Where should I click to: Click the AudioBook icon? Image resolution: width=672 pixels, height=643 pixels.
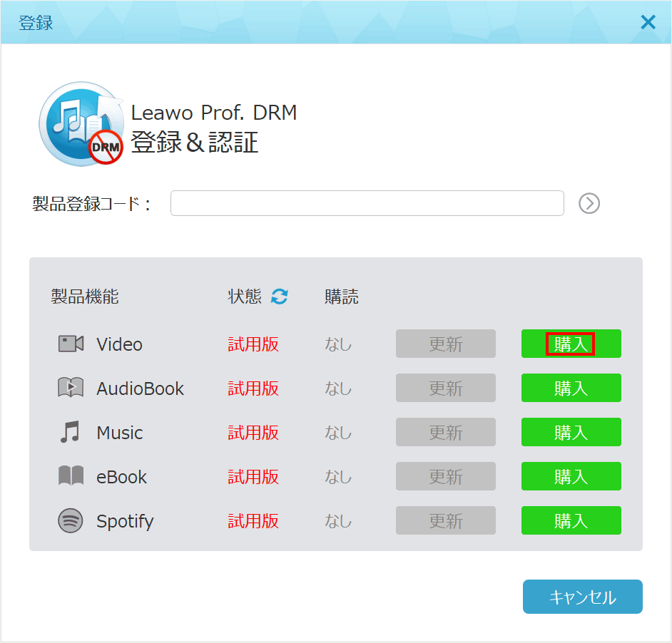point(71,388)
